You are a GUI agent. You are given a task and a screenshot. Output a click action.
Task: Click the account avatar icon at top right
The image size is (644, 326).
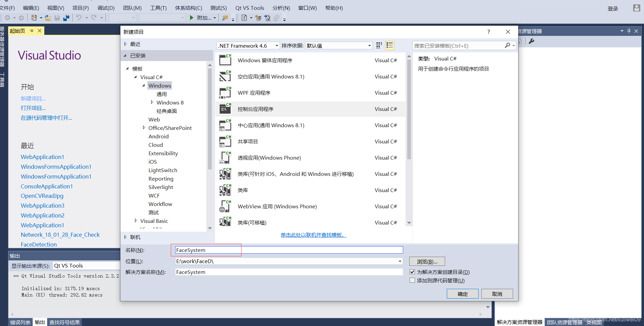[636, 8]
